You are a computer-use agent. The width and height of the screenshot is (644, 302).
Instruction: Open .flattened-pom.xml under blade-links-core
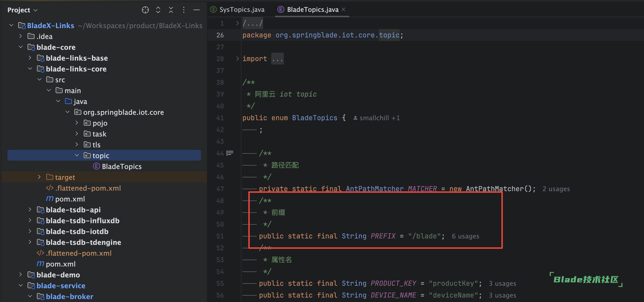(x=83, y=188)
